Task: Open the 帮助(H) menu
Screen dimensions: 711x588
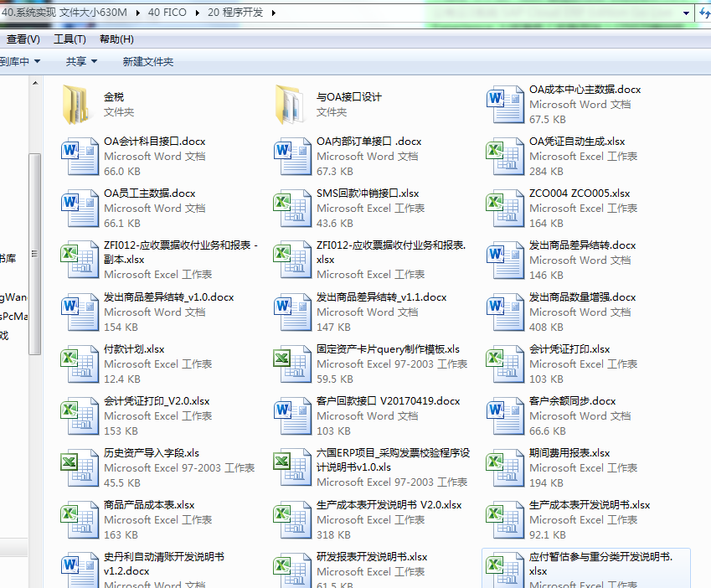Action: (x=116, y=39)
